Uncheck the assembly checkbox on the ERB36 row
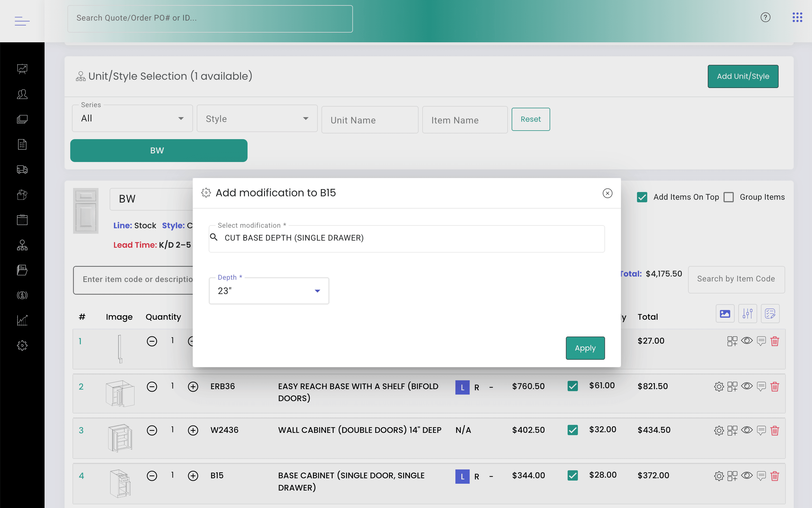The image size is (812, 508). [573, 386]
